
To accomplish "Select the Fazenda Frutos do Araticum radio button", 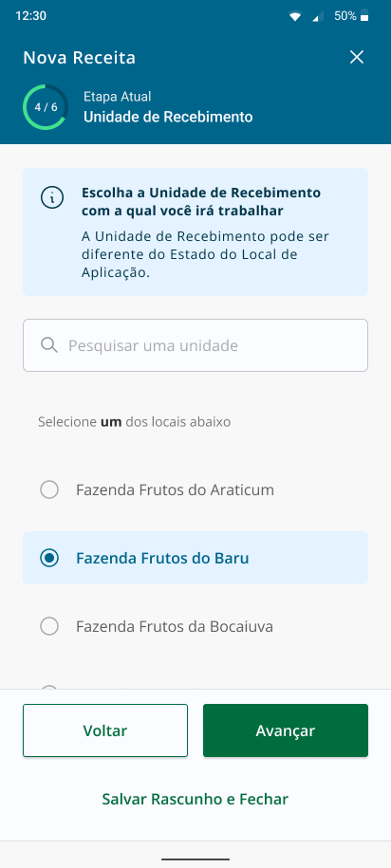I will pyautogui.click(x=49, y=489).
